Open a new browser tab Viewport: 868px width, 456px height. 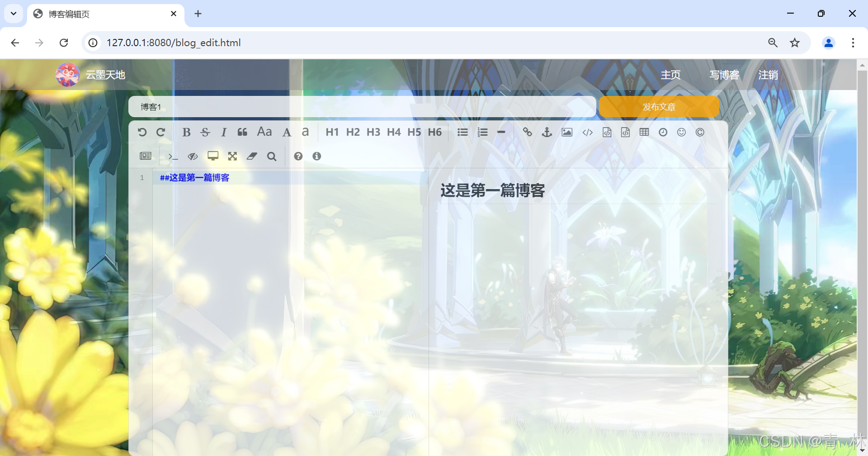[198, 14]
